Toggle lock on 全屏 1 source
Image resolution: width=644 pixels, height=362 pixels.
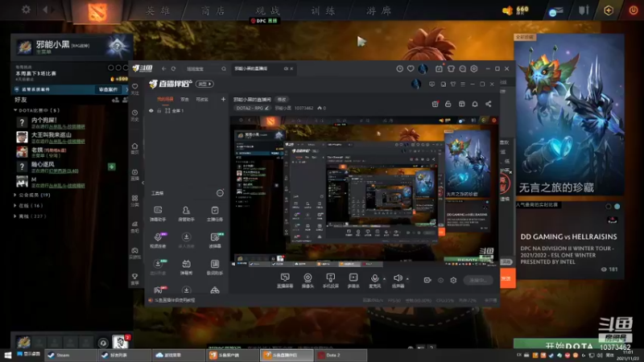pyautogui.click(x=159, y=111)
